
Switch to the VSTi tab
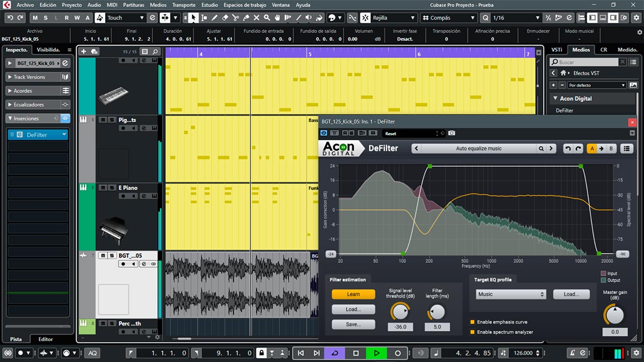pyautogui.click(x=557, y=49)
